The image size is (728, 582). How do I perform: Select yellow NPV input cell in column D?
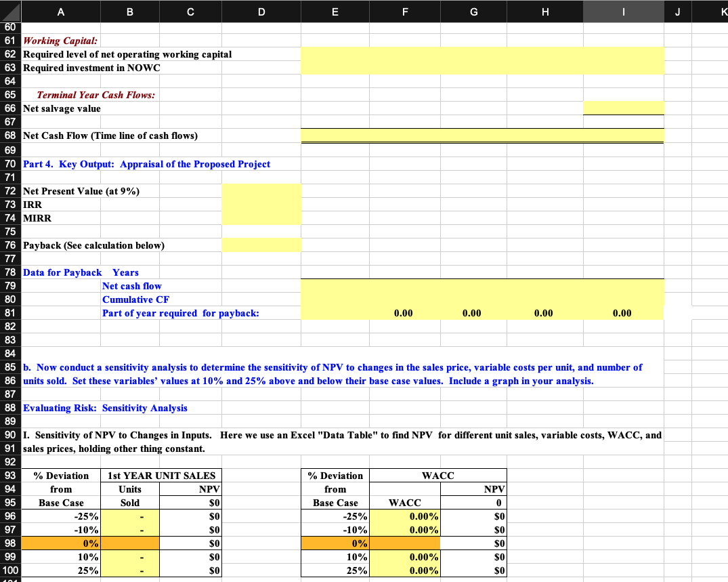[x=261, y=191]
